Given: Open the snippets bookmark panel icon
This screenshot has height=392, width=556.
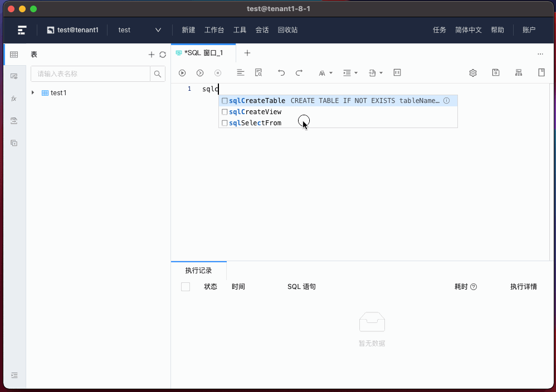Looking at the screenshot, I should point(541,72).
